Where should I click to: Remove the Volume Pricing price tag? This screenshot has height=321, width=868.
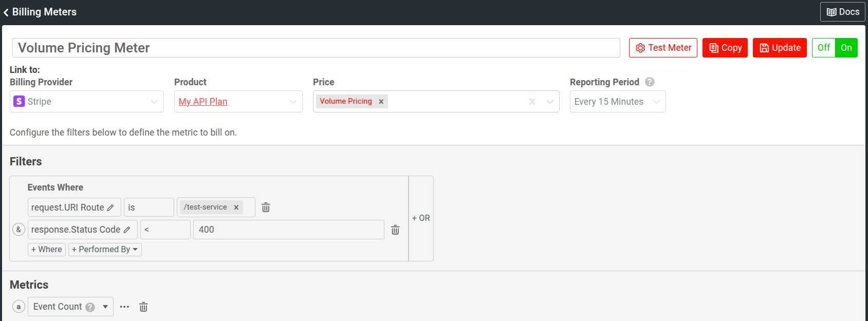coord(381,102)
